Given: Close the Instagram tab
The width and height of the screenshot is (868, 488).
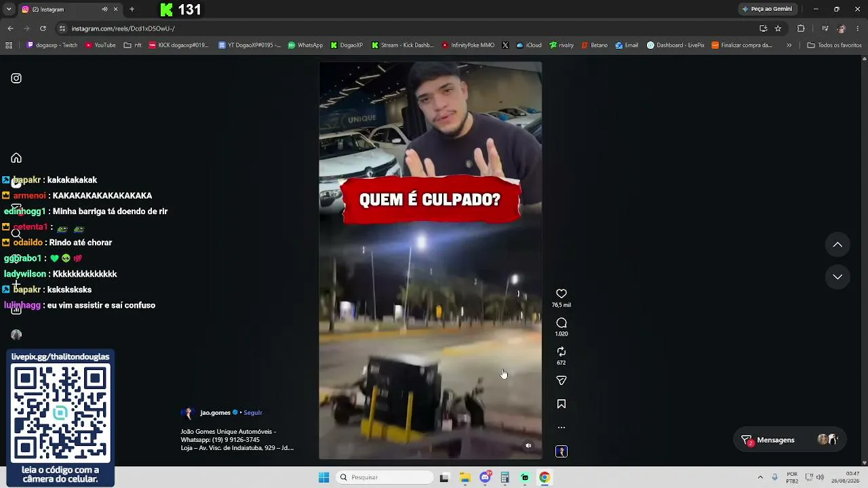Looking at the screenshot, I should [116, 9].
